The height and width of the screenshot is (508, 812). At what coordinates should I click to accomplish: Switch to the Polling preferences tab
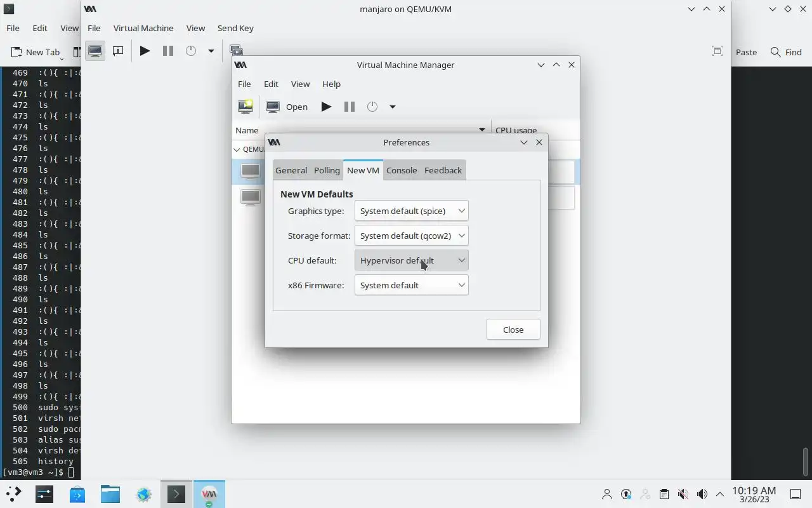pos(327,170)
